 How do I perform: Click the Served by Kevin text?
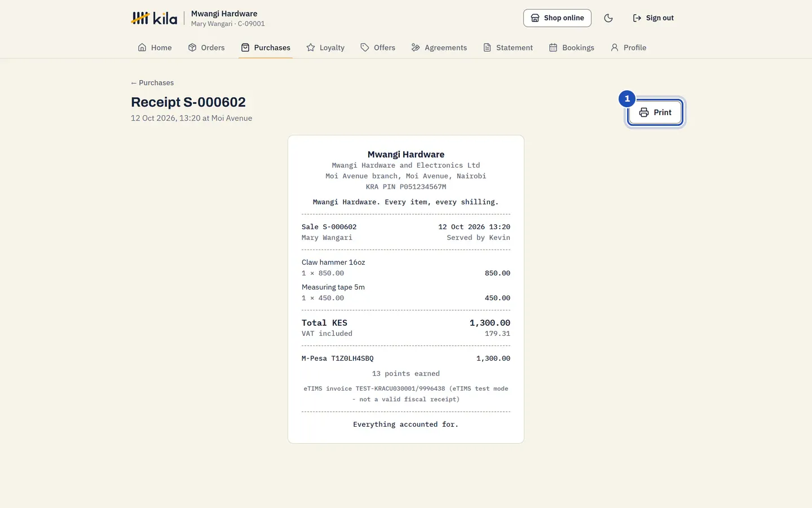click(x=478, y=238)
